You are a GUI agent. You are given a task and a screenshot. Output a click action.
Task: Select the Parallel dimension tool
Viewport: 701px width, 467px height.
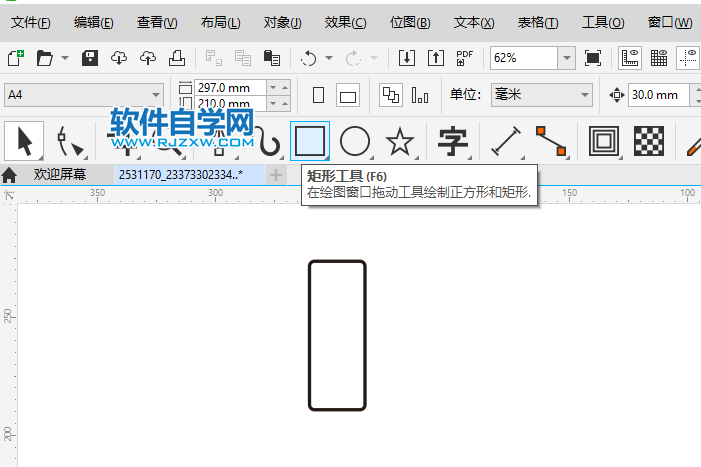pyautogui.click(x=506, y=141)
